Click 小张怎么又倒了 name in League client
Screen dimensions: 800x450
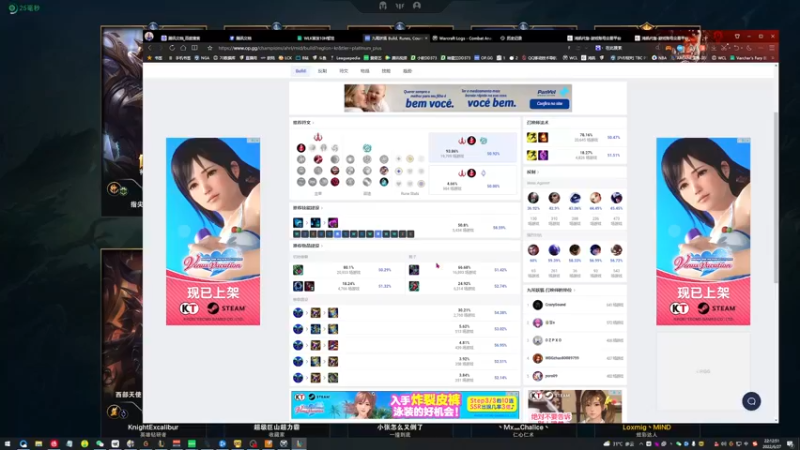[x=400, y=427]
